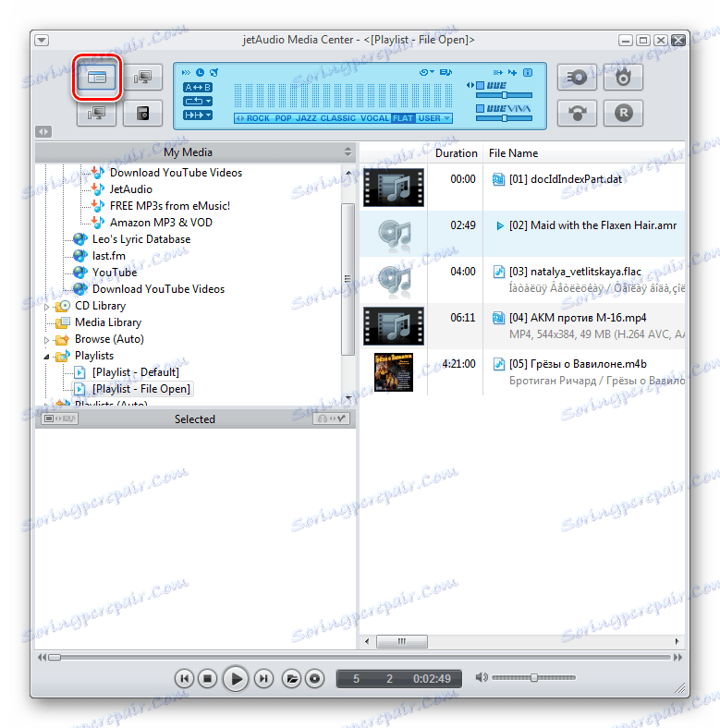Click the left-right arrows icon beside BBE
The image size is (720, 728).
pos(470,85)
